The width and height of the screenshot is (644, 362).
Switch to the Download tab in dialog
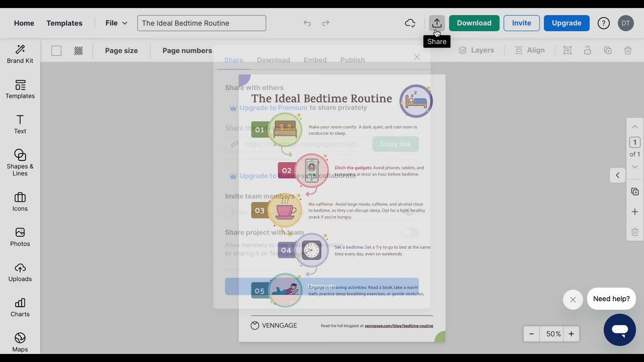(273, 60)
